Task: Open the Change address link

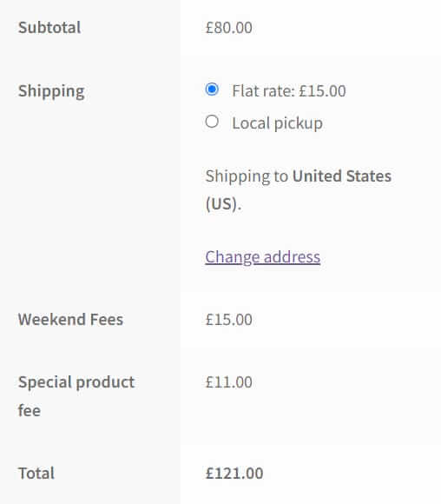Action: (x=263, y=257)
